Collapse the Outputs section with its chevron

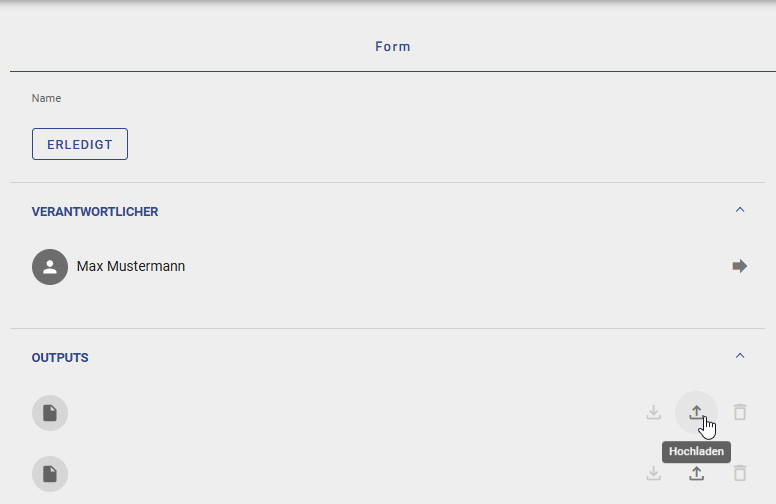click(x=740, y=356)
